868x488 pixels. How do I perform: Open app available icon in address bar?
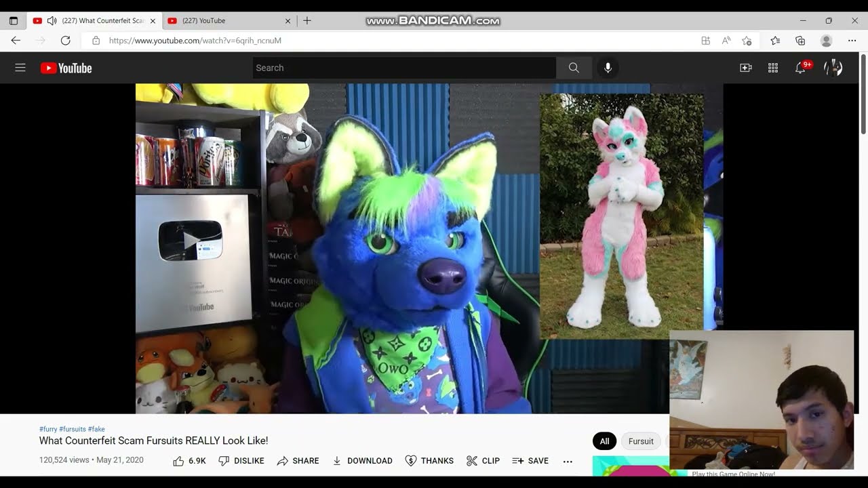pos(706,41)
